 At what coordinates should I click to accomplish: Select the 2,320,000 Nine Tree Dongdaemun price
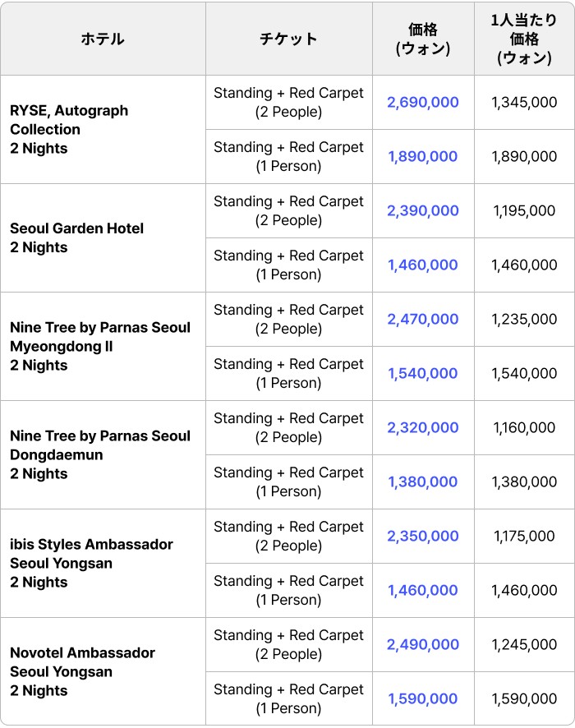(x=423, y=428)
